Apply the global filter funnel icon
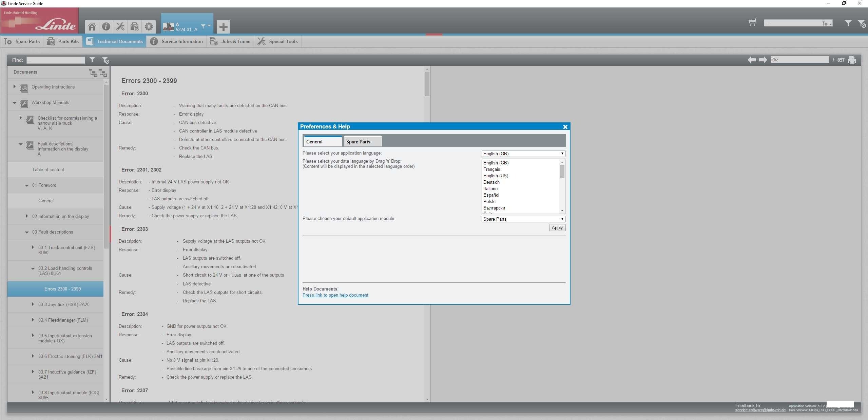 pyautogui.click(x=848, y=23)
